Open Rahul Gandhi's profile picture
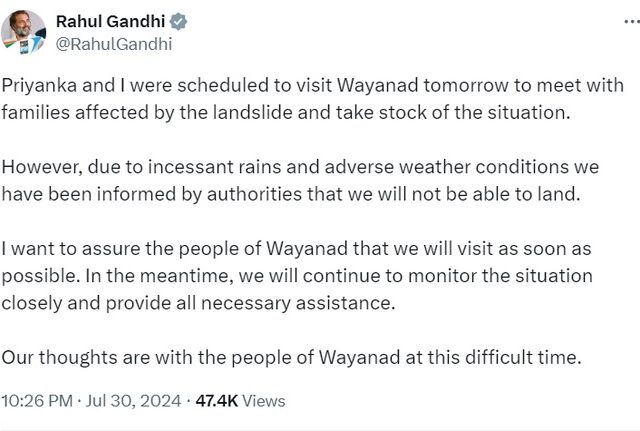 (23, 32)
